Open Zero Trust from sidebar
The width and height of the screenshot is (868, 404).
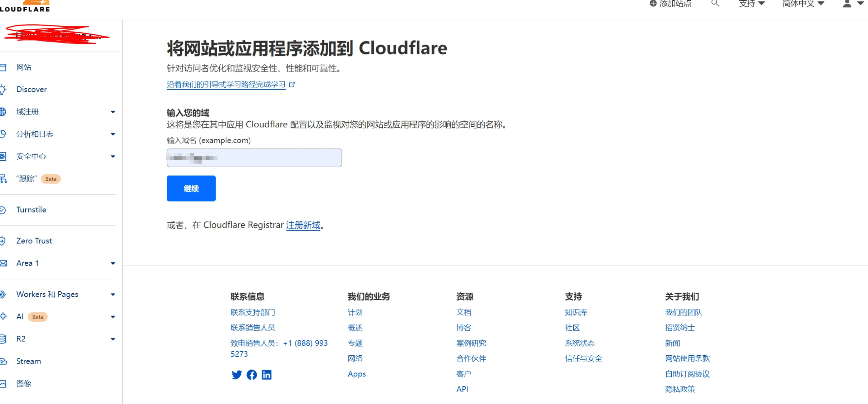coord(34,241)
